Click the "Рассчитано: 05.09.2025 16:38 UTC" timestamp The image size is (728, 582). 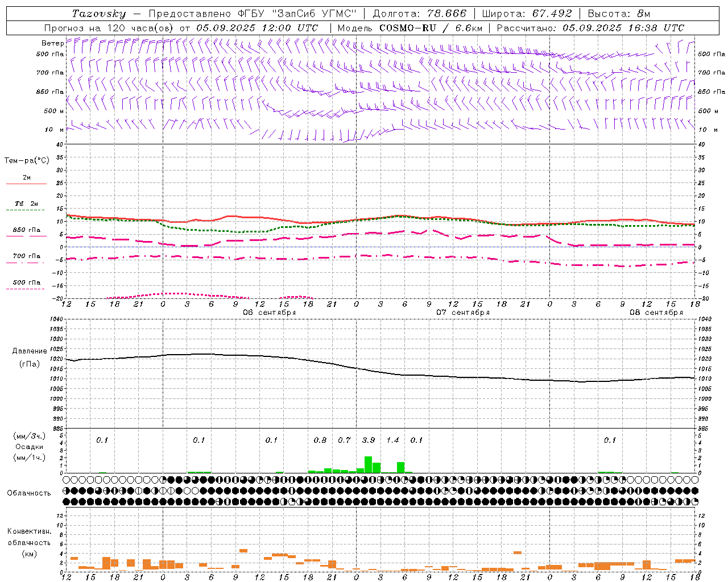pos(590,28)
